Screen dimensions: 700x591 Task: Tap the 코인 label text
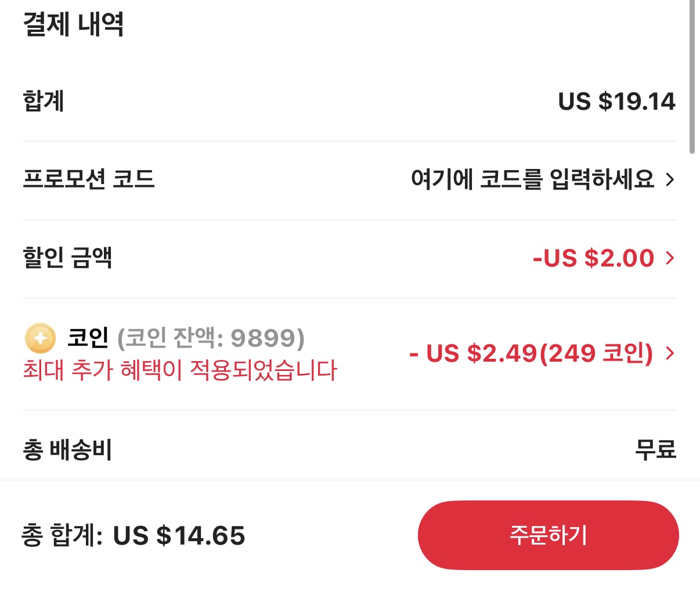(x=88, y=337)
